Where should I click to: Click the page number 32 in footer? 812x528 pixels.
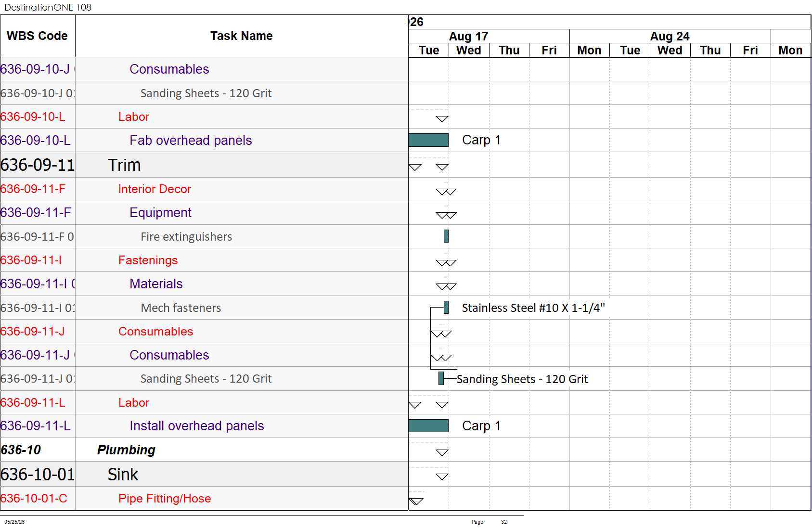pyautogui.click(x=504, y=522)
